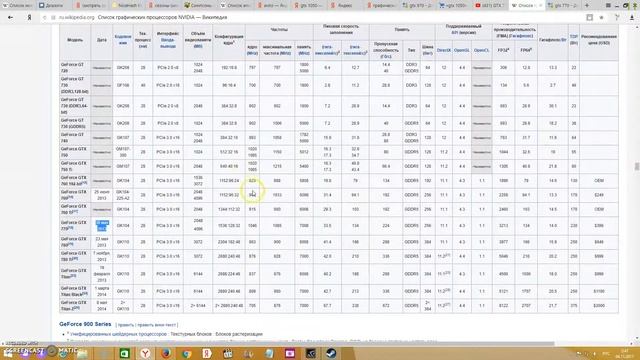Launch Firefox from the taskbar
This screenshot has height=360, width=640.
[x=166, y=353]
